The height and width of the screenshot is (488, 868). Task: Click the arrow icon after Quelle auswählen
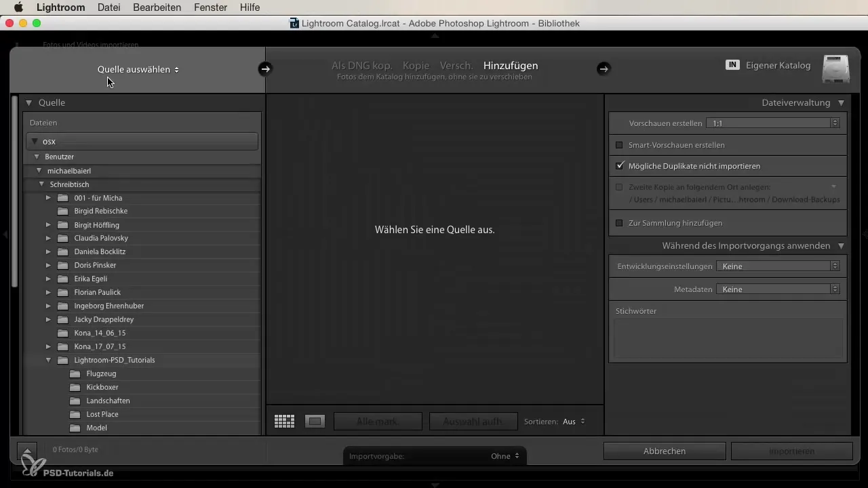click(265, 68)
